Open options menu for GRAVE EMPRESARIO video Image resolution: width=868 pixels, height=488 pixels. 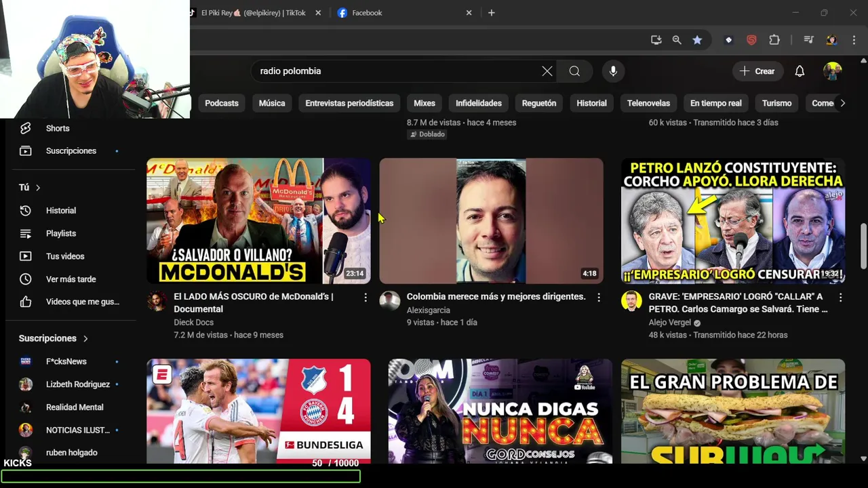click(x=840, y=298)
